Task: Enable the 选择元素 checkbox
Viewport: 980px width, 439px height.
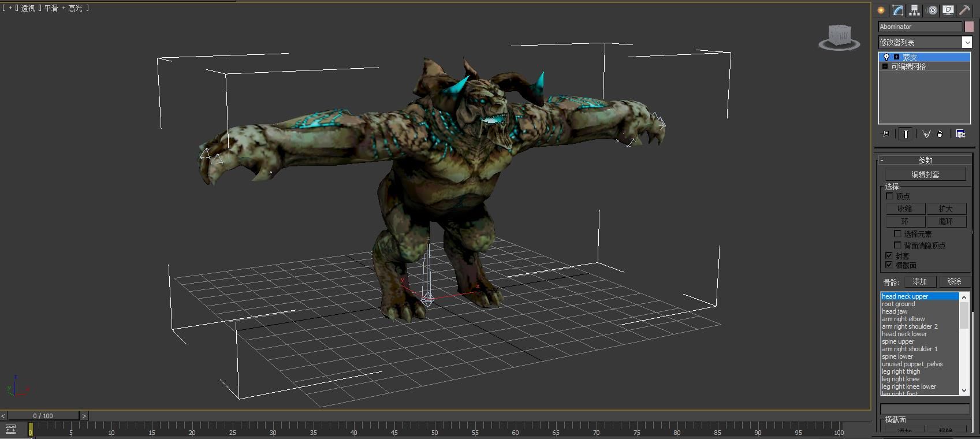Action: click(x=897, y=234)
